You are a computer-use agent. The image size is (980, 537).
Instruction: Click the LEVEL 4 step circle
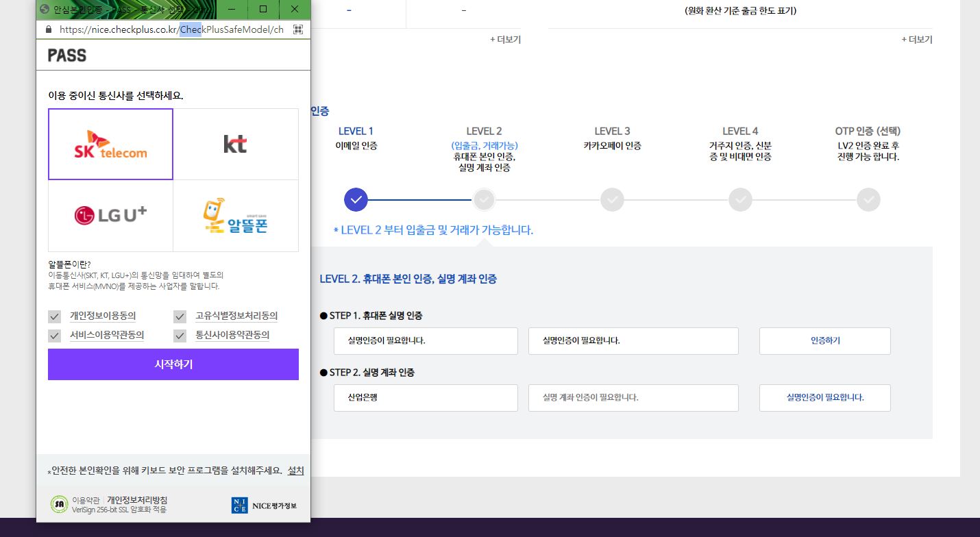pos(740,199)
